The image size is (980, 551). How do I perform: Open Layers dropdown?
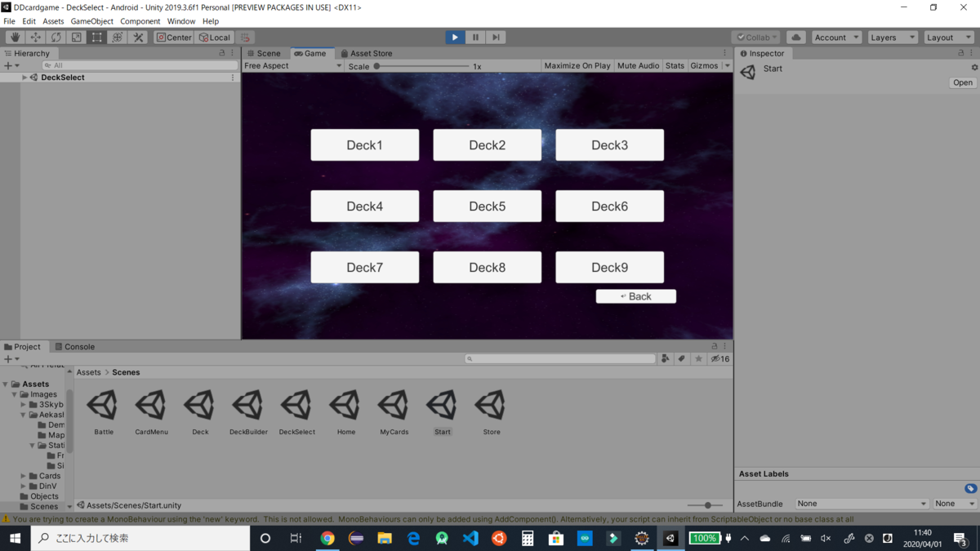coord(892,38)
